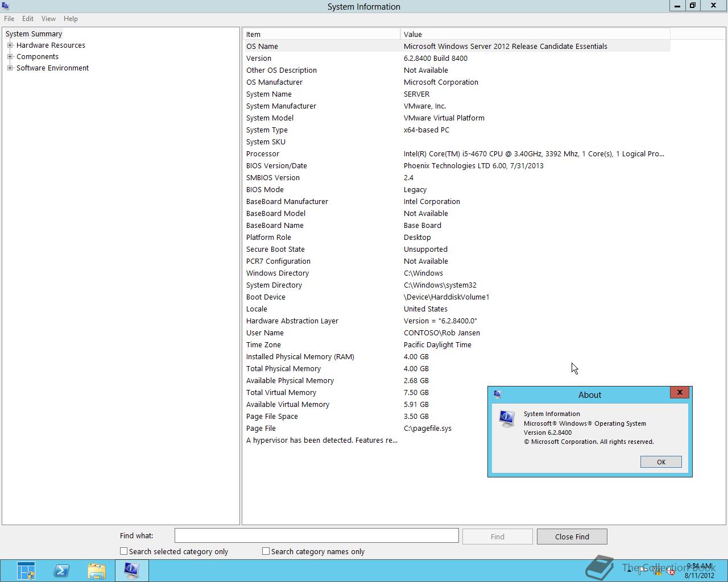728x582 pixels.
Task: Select Hardware Abstraction Layer row
Action: click(x=457, y=321)
